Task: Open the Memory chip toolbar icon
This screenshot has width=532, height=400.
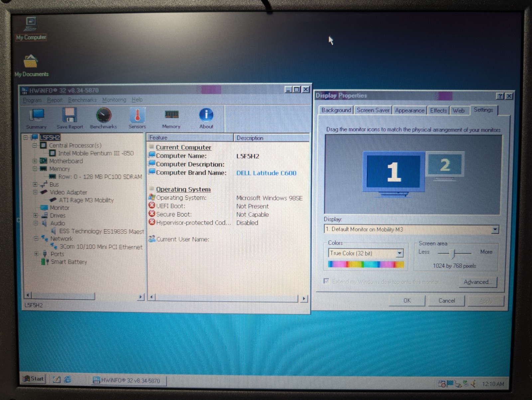Action: click(x=171, y=119)
